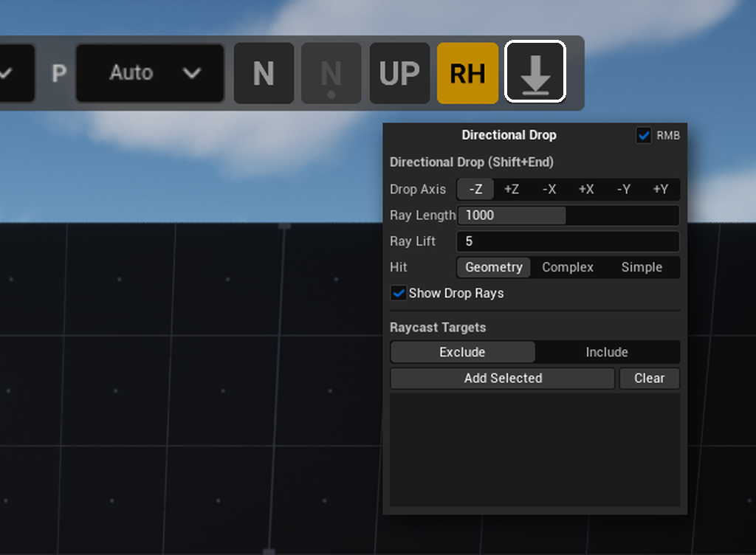The image size is (756, 555).
Task: Click the Raycast Targets heading text
Action: pyautogui.click(x=438, y=328)
